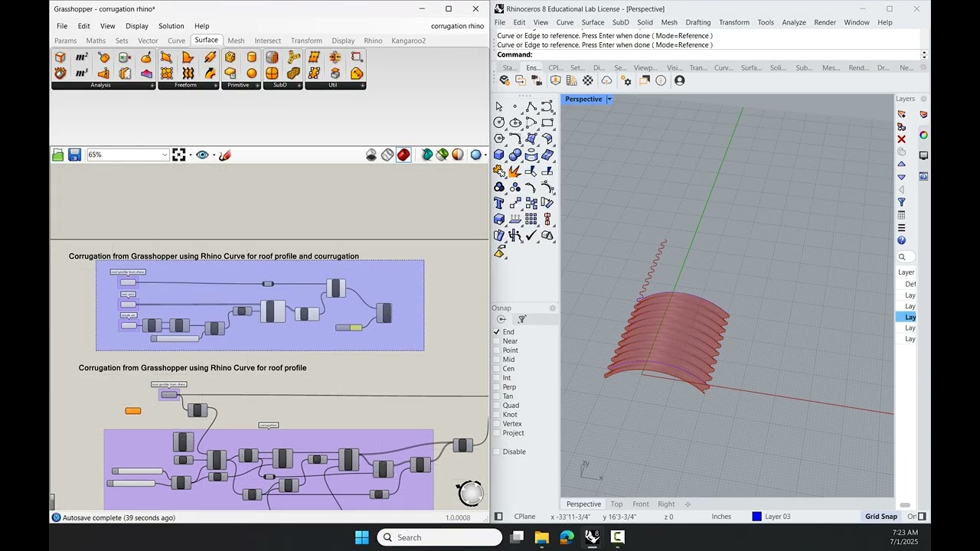This screenshot has height=551, width=980.
Task: Expand the Analysis panel plus button
Action: click(152, 86)
